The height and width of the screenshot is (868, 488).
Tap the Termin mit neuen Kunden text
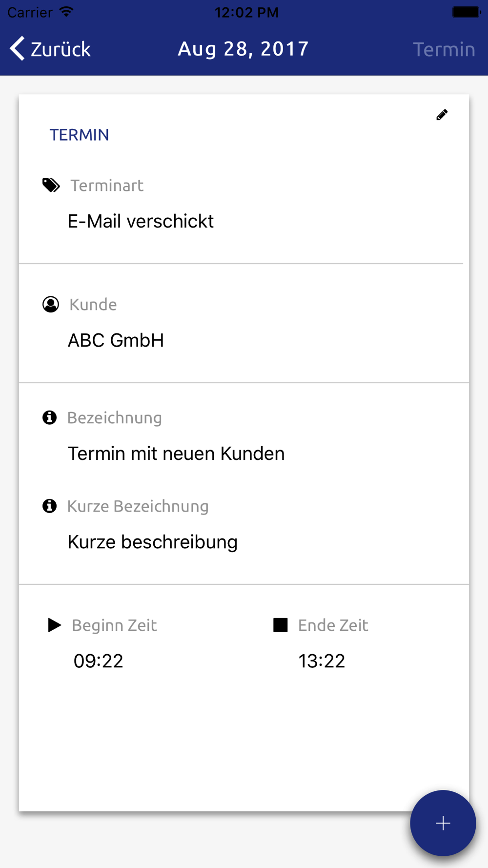coord(176,454)
